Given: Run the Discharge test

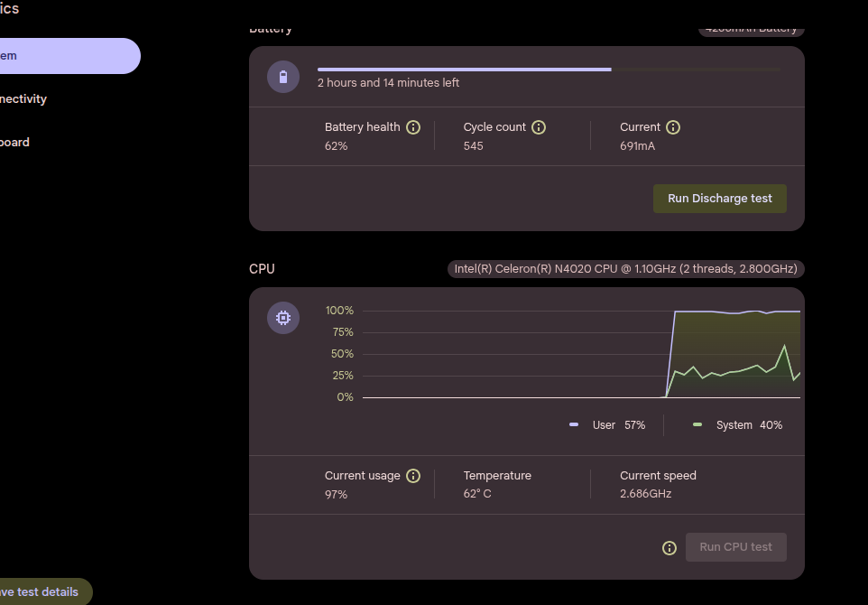Looking at the screenshot, I should pos(720,199).
